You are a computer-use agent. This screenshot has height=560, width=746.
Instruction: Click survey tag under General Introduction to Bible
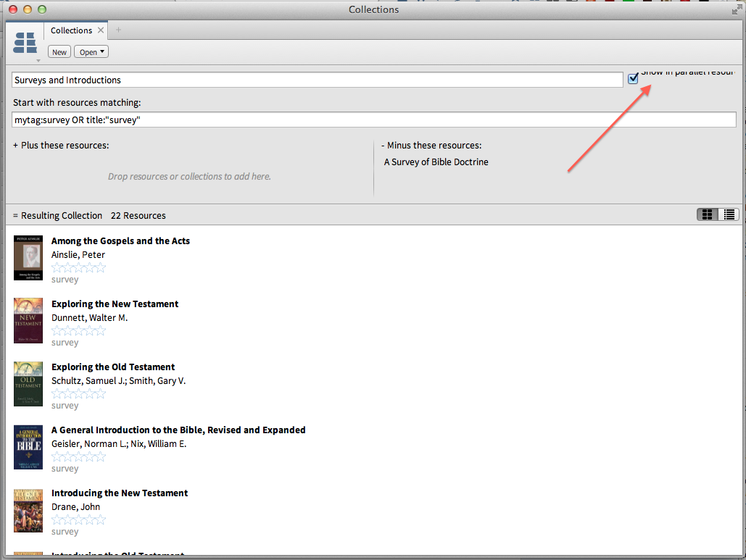pyautogui.click(x=65, y=469)
